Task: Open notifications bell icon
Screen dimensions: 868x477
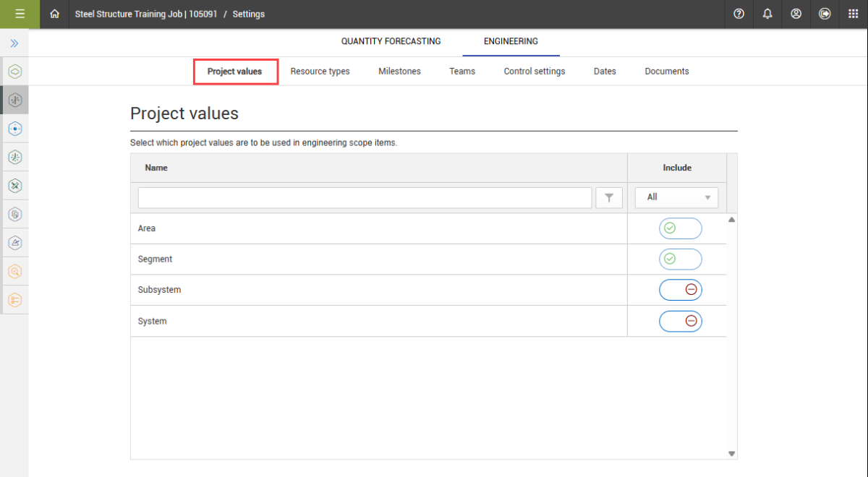Action: [767, 14]
